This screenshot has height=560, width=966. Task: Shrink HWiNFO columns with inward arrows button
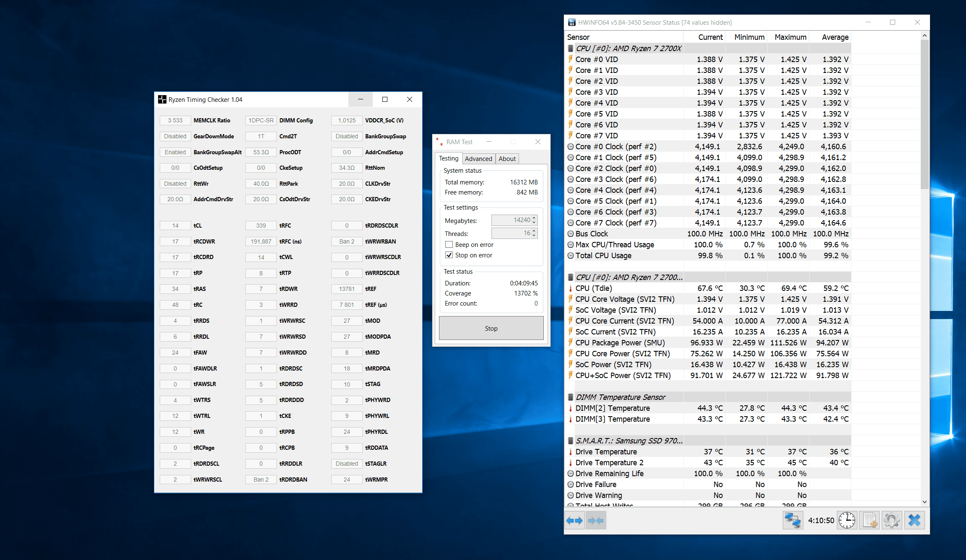[596, 521]
